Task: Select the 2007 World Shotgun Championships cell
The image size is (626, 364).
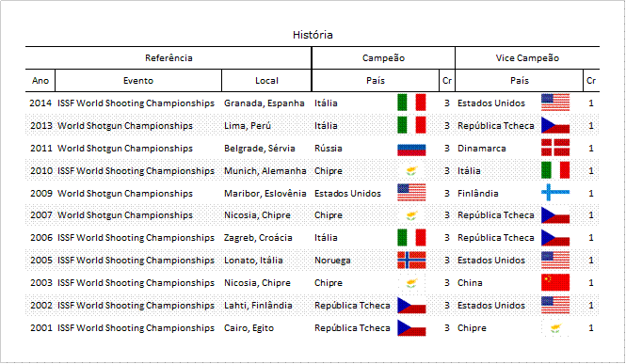Action: pos(125,215)
